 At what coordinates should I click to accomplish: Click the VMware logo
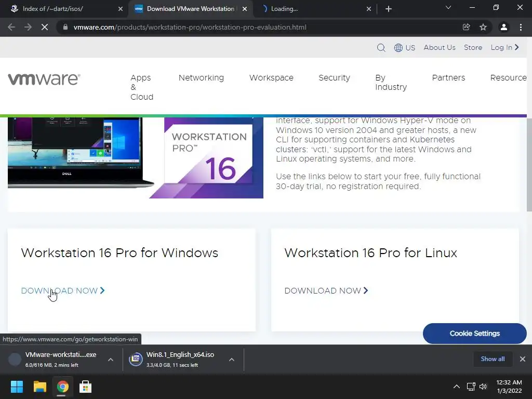point(44,79)
